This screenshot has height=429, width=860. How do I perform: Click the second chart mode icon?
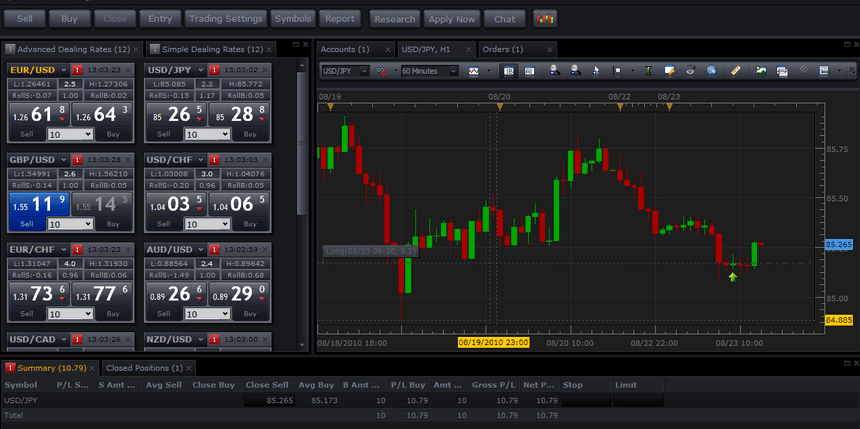[529, 71]
